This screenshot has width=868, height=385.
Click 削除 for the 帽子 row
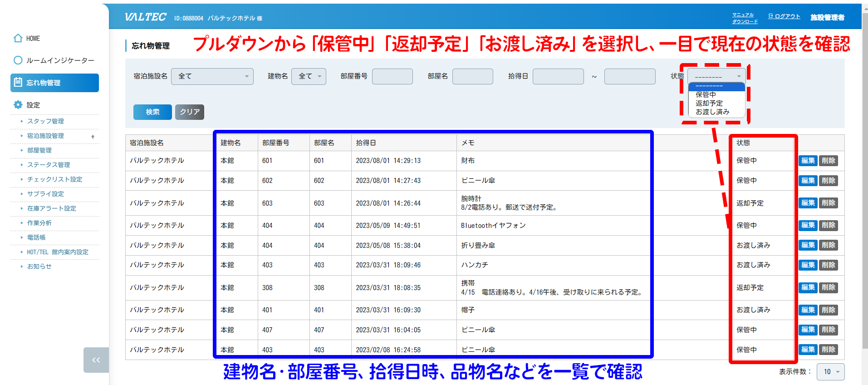pyautogui.click(x=829, y=310)
